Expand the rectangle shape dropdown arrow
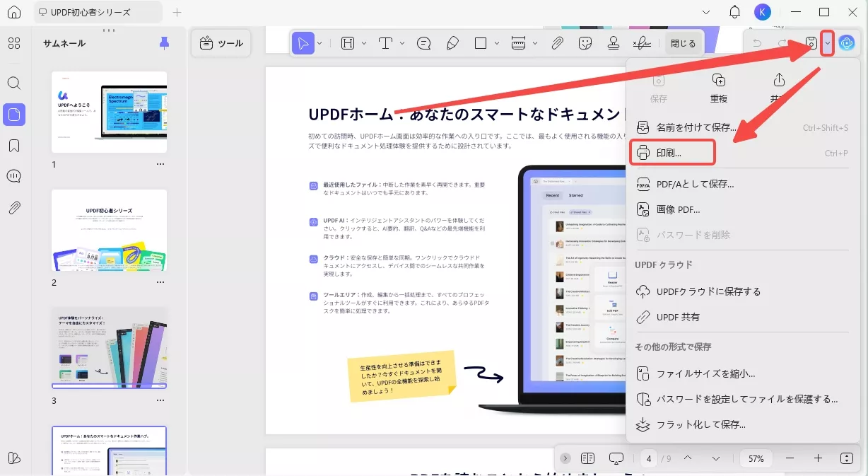Image resolution: width=868 pixels, height=476 pixels. click(496, 43)
